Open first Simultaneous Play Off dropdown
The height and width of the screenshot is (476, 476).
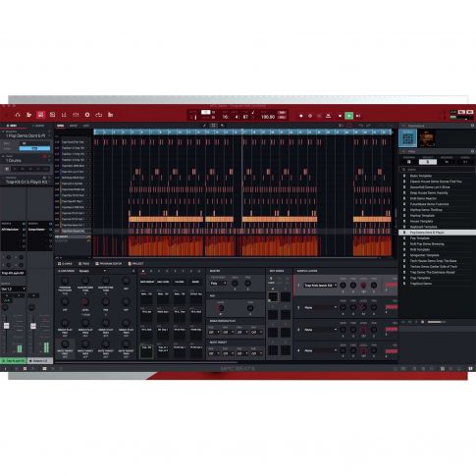214,333
